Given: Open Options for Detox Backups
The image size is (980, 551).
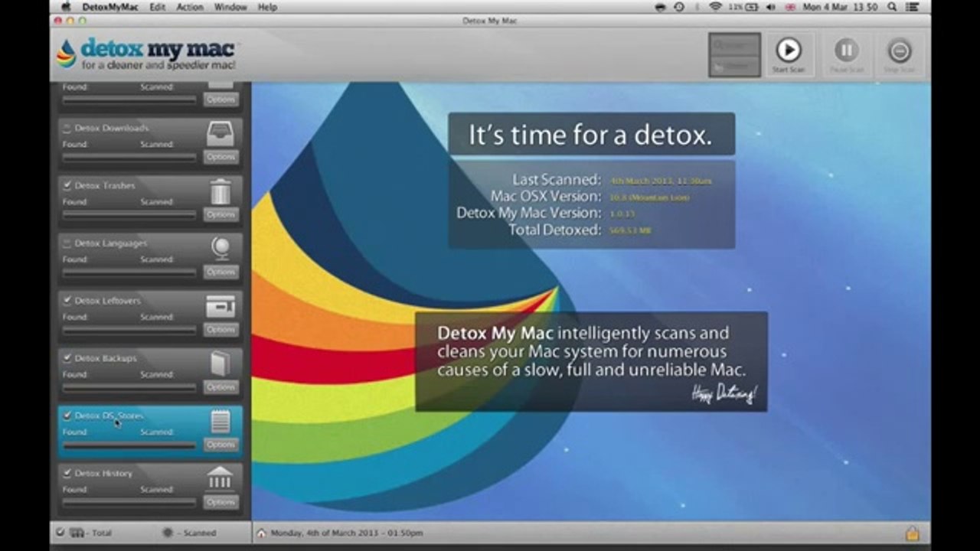Looking at the screenshot, I should click(x=220, y=387).
